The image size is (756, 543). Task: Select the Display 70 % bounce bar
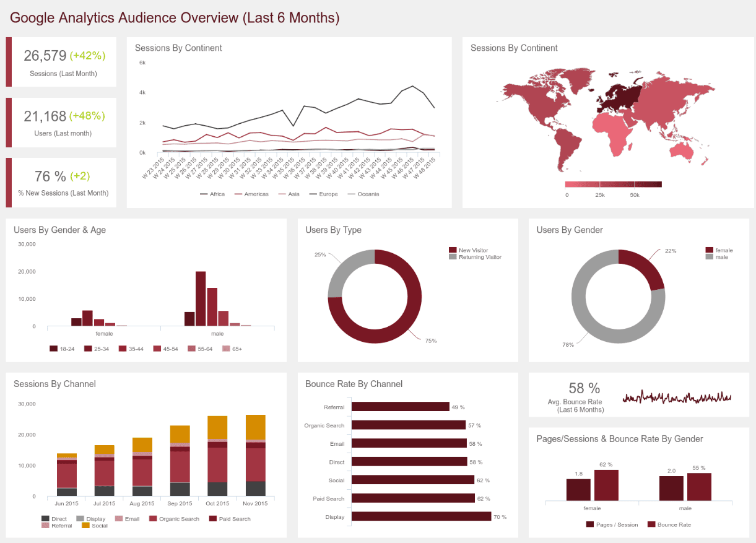click(x=422, y=516)
